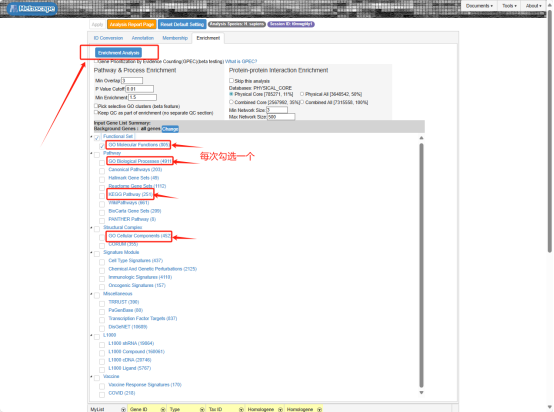Click the scroll-down arrow of the ontology list
The width and height of the screenshot is (554, 412).
pos(421,393)
